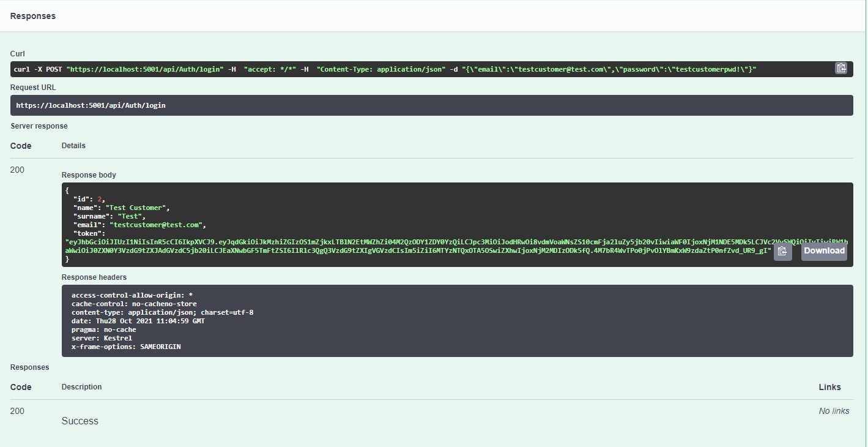Image resolution: width=868 pixels, height=447 pixels.
Task: Click the Success description text
Action: tap(80, 421)
